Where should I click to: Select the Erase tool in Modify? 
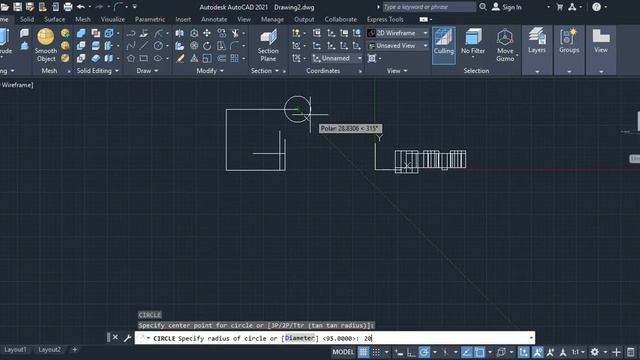180,58
